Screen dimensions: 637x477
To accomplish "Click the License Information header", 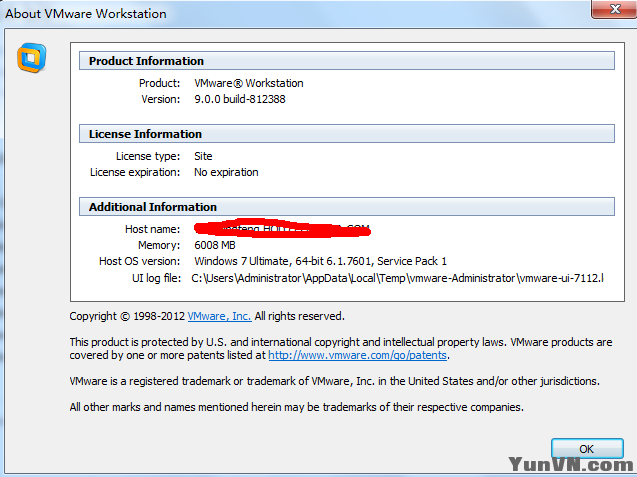I will click(347, 134).
